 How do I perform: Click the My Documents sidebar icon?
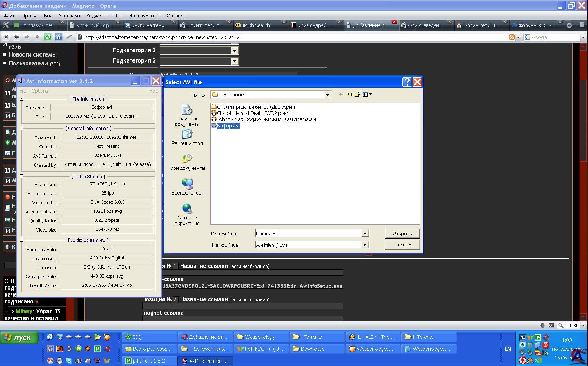[x=187, y=160]
